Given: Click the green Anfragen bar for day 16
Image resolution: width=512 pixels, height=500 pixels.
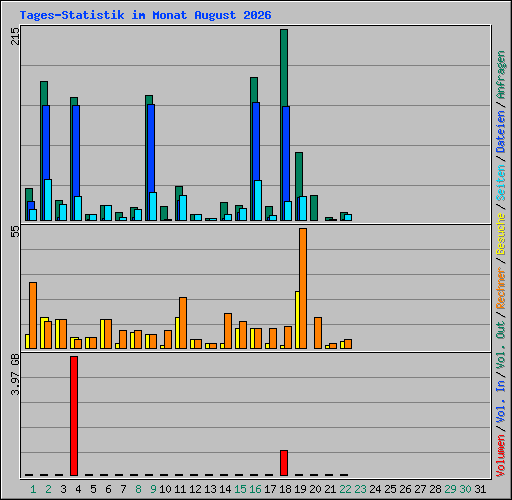Looking at the screenshot, I should [x=254, y=90].
